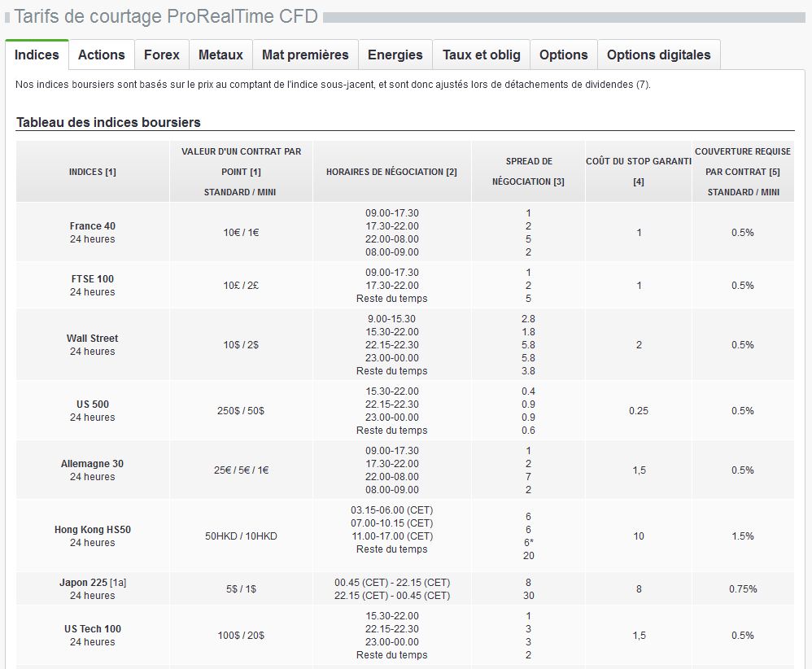Click the 50HKD / 10HKD contract value
The image size is (812, 669).
click(x=241, y=536)
